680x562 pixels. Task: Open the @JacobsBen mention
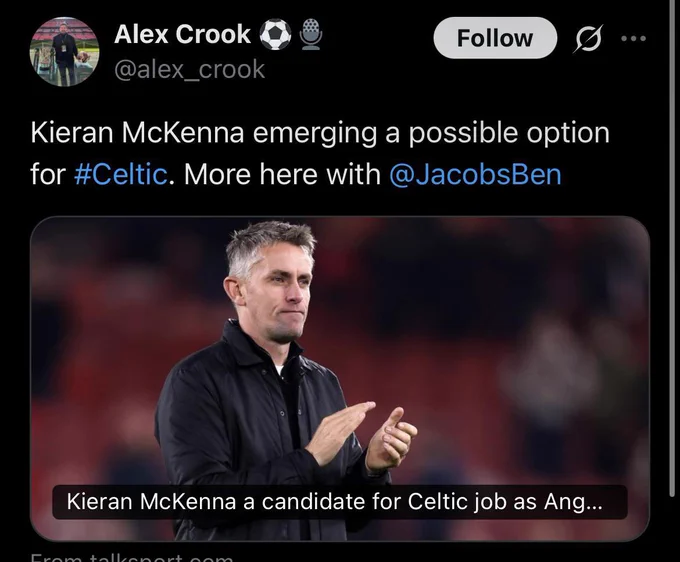pyautogui.click(x=475, y=175)
